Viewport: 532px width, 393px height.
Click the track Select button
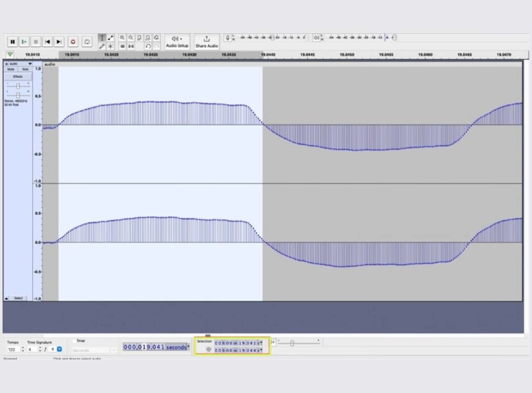coord(18,298)
